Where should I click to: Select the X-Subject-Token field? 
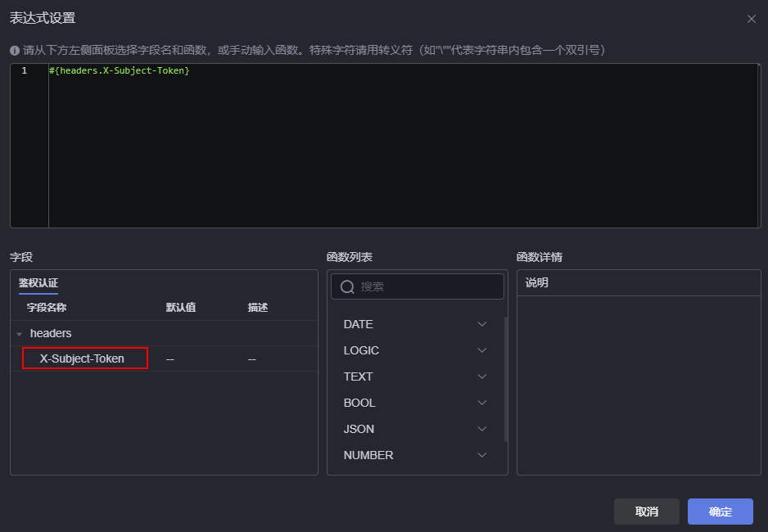(x=82, y=358)
